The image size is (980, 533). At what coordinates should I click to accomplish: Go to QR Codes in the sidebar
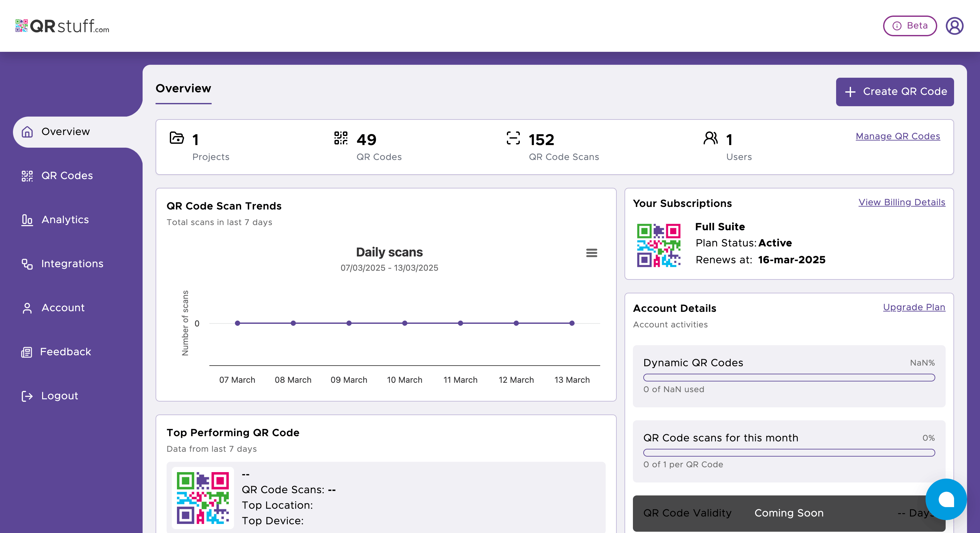tap(67, 176)
